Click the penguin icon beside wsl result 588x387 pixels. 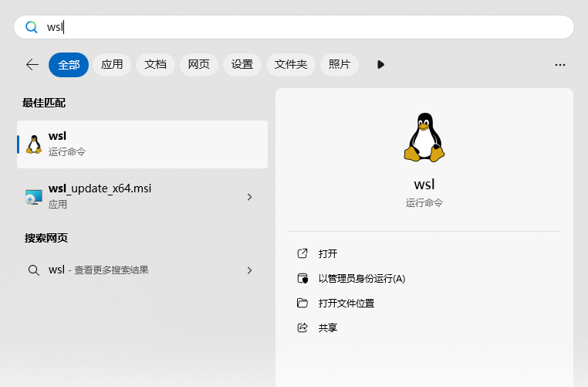pos(34,144)
